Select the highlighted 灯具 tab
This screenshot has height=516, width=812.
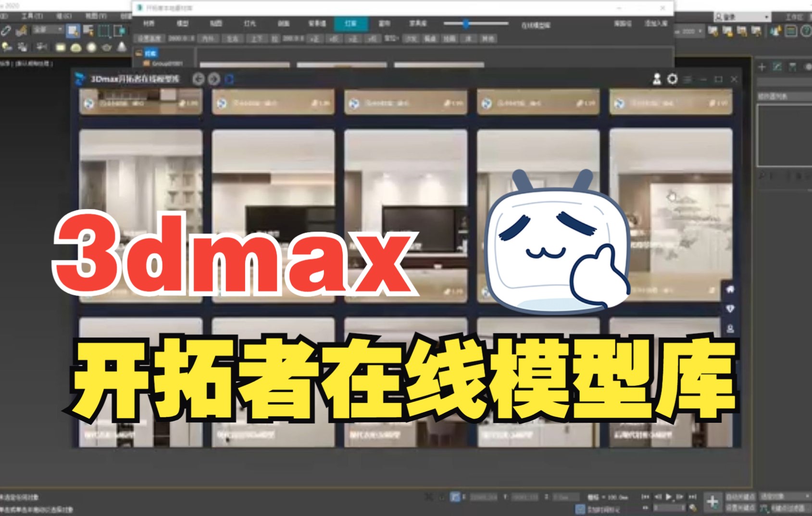point(350,23)
